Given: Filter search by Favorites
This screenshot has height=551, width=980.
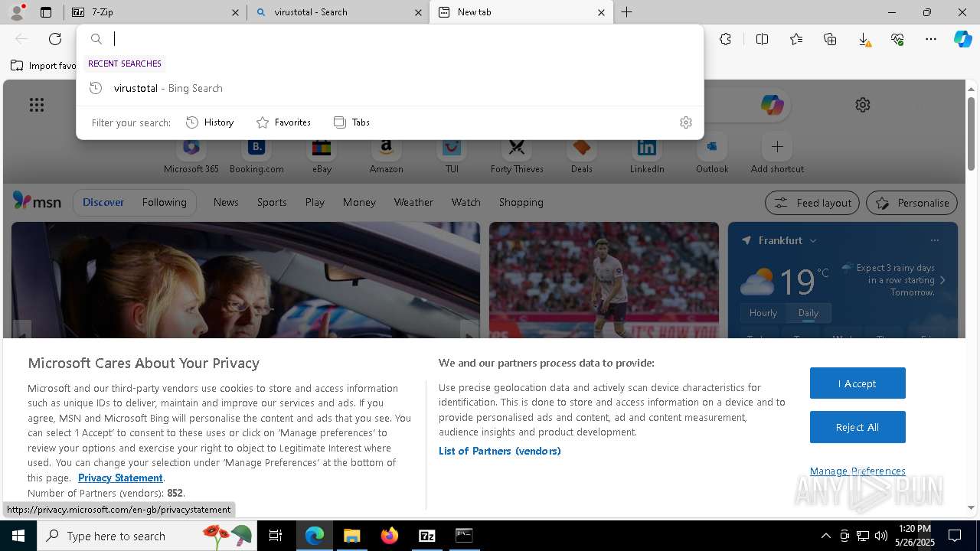Looking at the screenshot, I should point(283,122).
